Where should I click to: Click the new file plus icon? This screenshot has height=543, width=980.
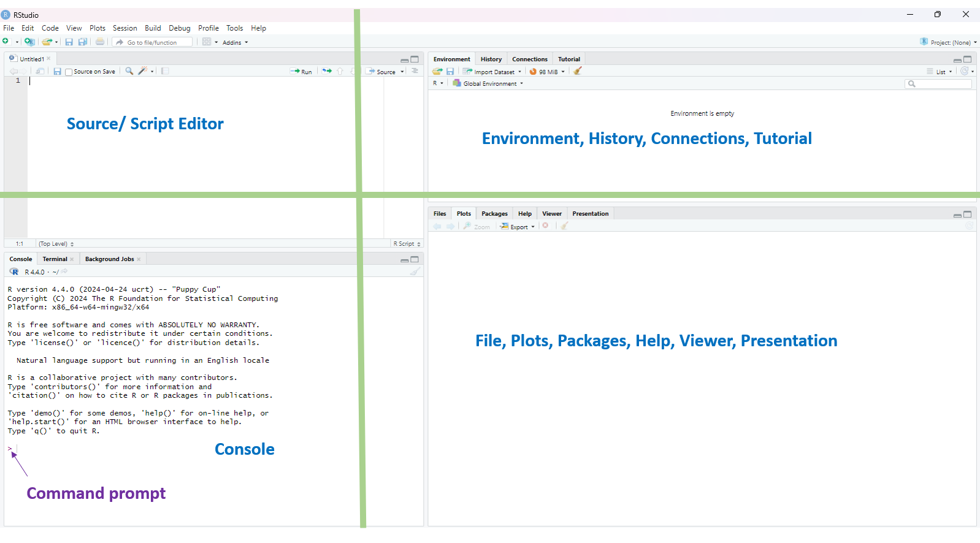6,42
